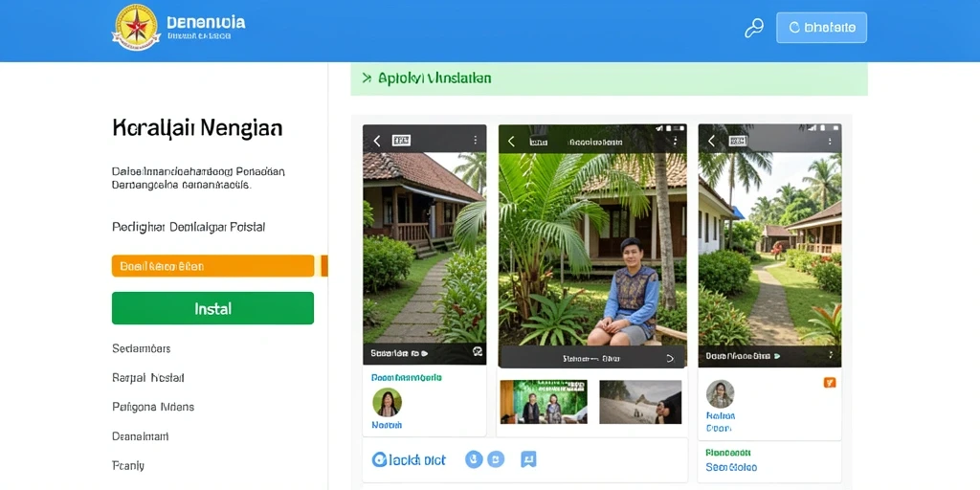Image resolution: width=980 pixels, height=490 pixels.
Task: Click the arrow icon in the green banner
Action: (x=367, y=78)
